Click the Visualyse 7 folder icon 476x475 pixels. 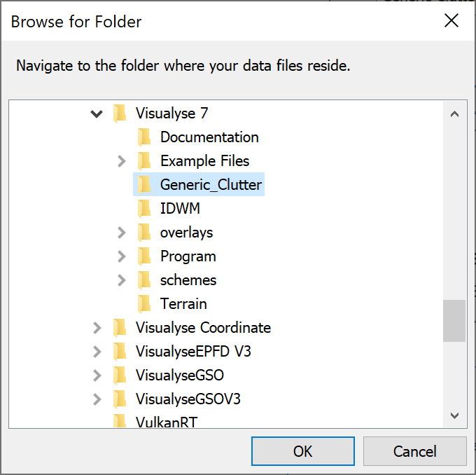pos(120,113)
